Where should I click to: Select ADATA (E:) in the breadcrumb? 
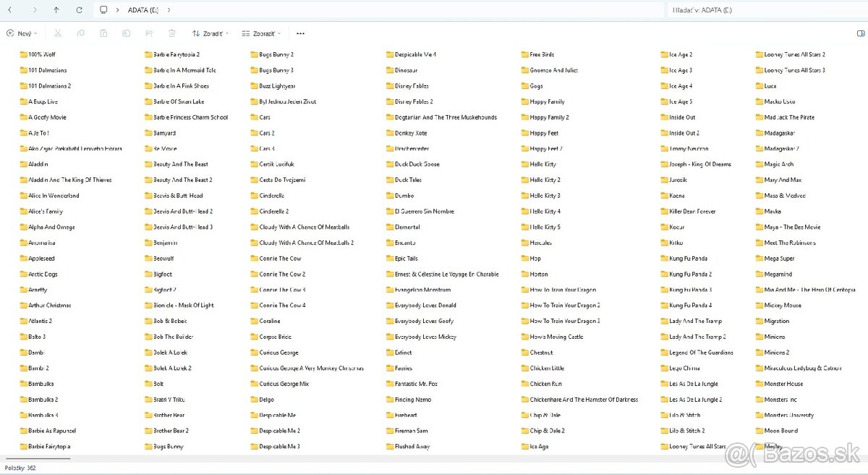tap(143, 10)
